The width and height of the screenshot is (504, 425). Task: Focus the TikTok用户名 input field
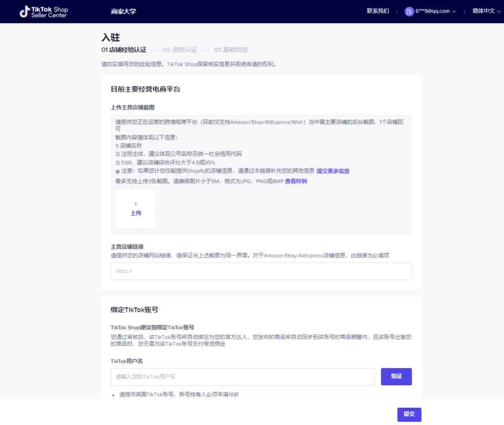(243, 376)
